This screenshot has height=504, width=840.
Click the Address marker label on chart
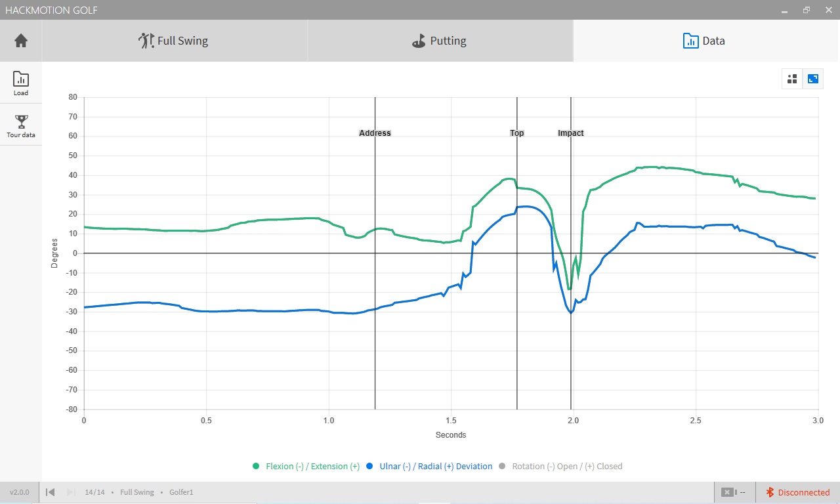tap(375, 133)
